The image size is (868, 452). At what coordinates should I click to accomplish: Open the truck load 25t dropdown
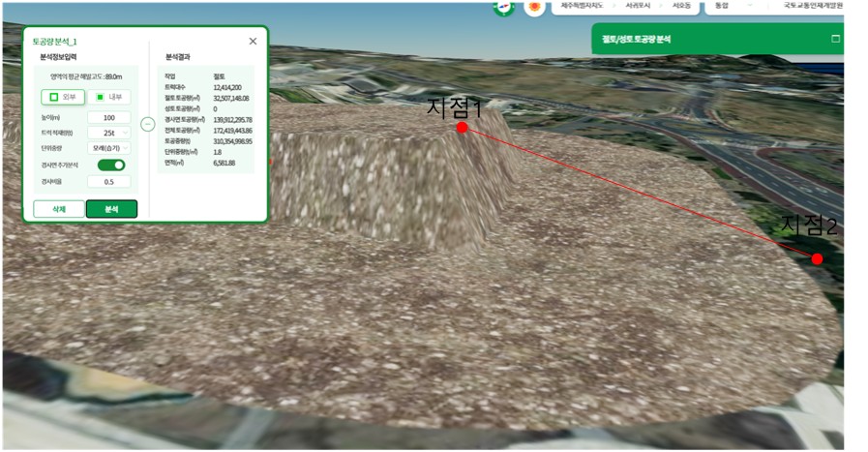point(109,133)
